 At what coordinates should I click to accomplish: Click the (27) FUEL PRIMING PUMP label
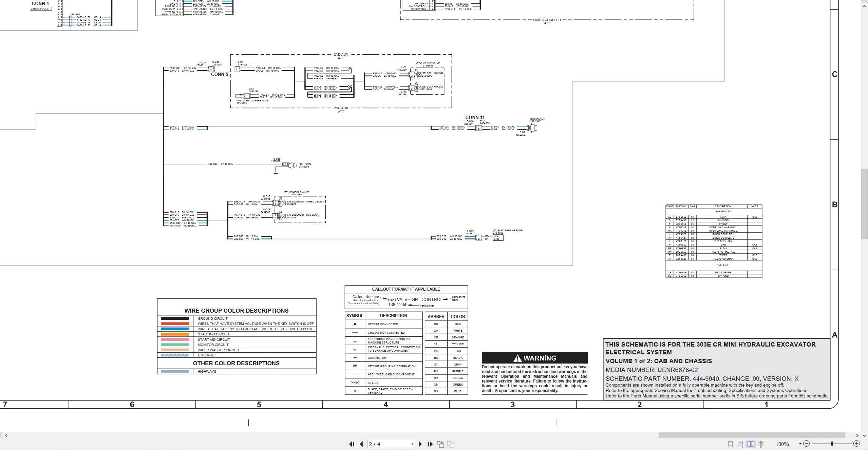pos(508,230)
